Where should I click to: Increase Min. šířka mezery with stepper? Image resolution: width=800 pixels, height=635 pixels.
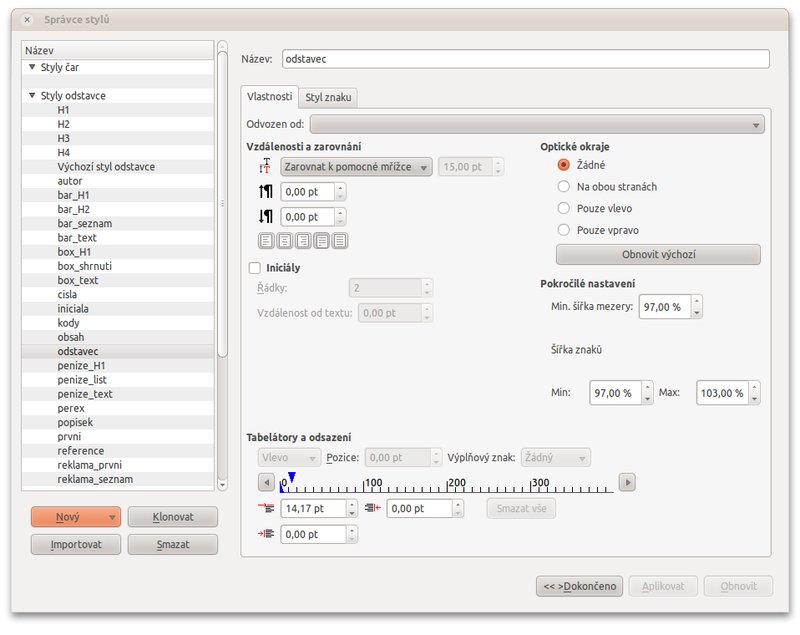point(696,301)
